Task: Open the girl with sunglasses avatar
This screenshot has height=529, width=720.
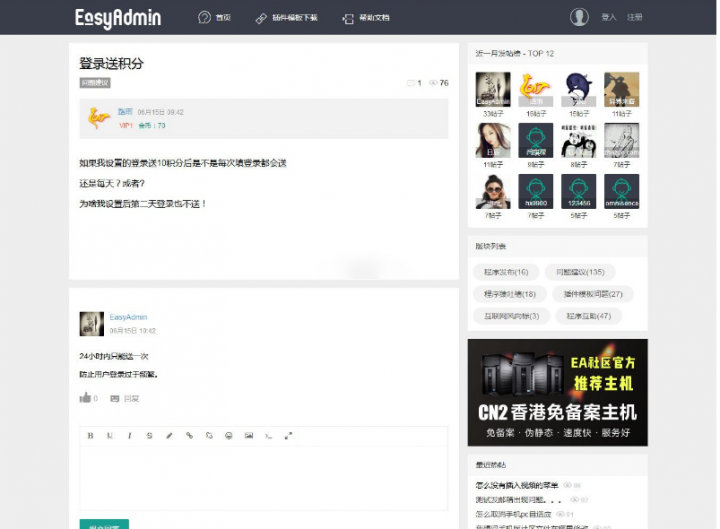Action: tap(493, 191)
